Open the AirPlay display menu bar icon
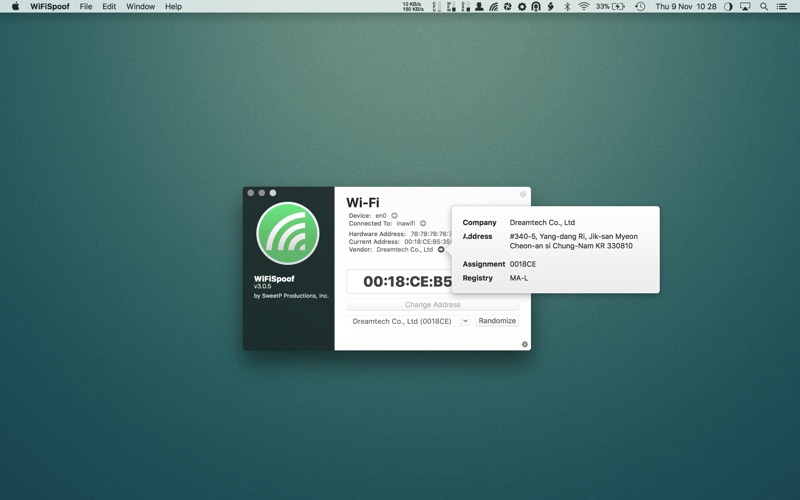Screen dimensions: 800x500 pyautogui.click(x=745, y=7)
